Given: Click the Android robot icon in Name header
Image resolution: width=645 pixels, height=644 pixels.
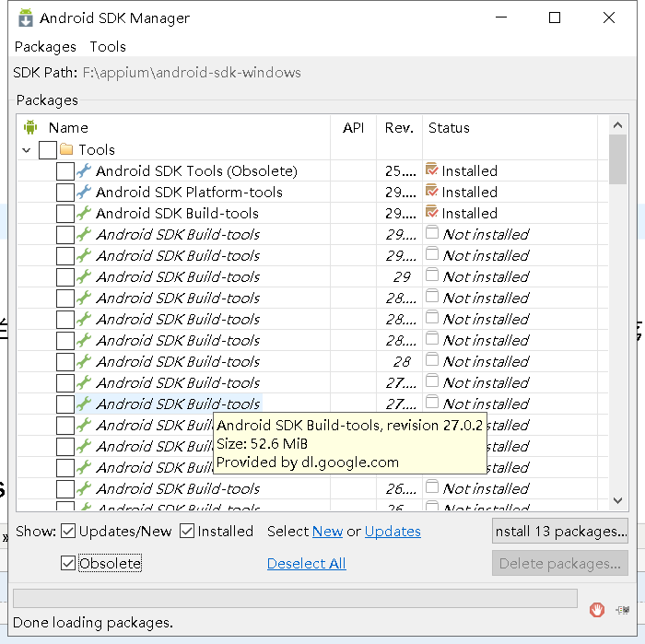Looking at the screenshot, I should (x=30, y=127).
